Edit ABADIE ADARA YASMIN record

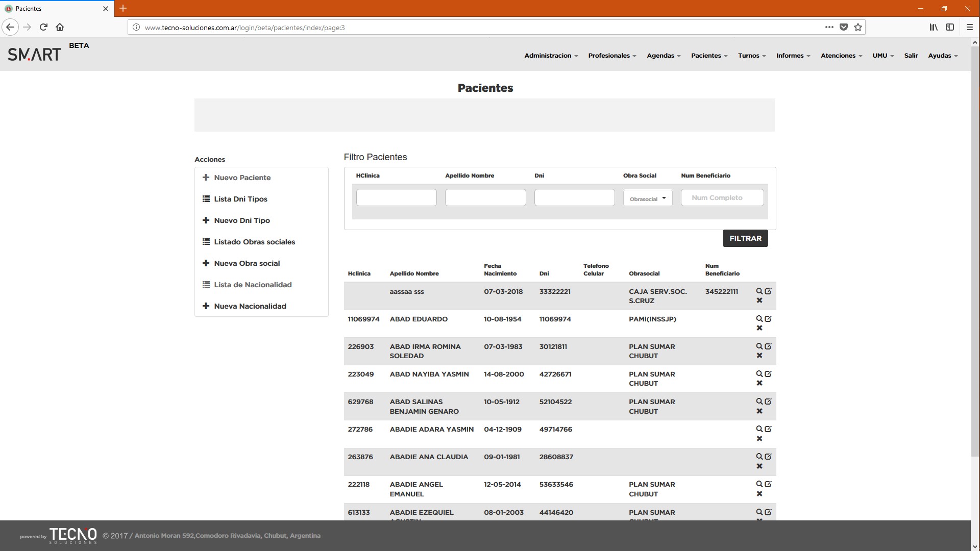click(x=768, y=429)
